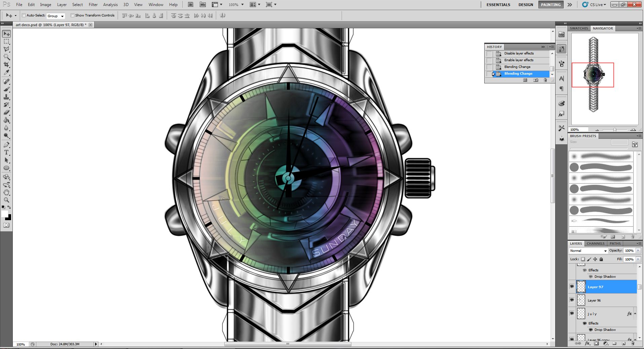Screen dimensions: 644x349
Task: Select the Enable layer effects history state
Action: pos(519,60)
